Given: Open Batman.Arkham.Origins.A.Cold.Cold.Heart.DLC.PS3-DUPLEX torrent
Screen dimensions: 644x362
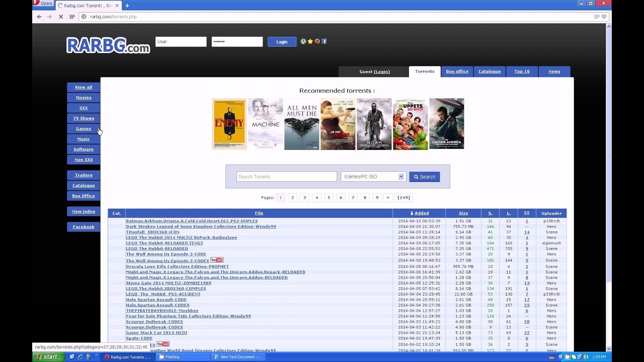Looking at the screenshot, I should [192, 221].
